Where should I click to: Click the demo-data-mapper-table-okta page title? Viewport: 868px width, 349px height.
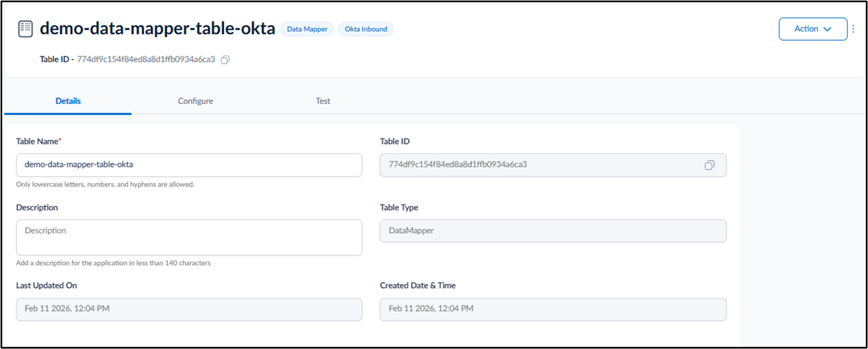pyautogui.click(x=157, y=29)
